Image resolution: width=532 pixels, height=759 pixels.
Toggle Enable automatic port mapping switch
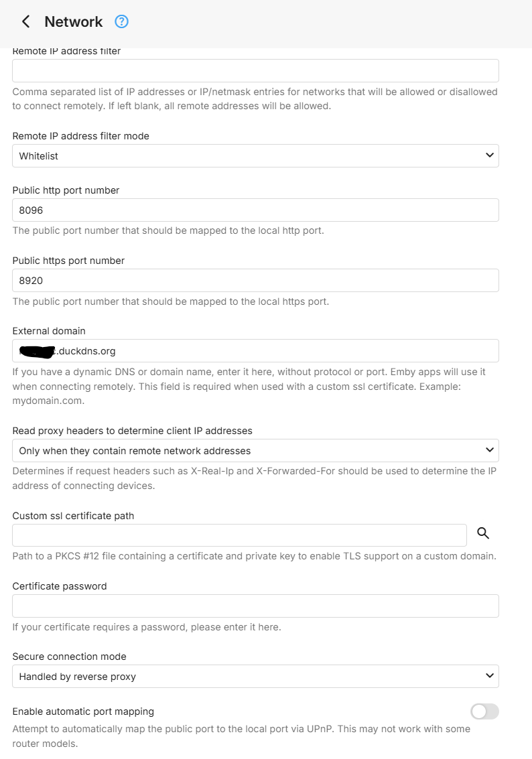point(484,711)
